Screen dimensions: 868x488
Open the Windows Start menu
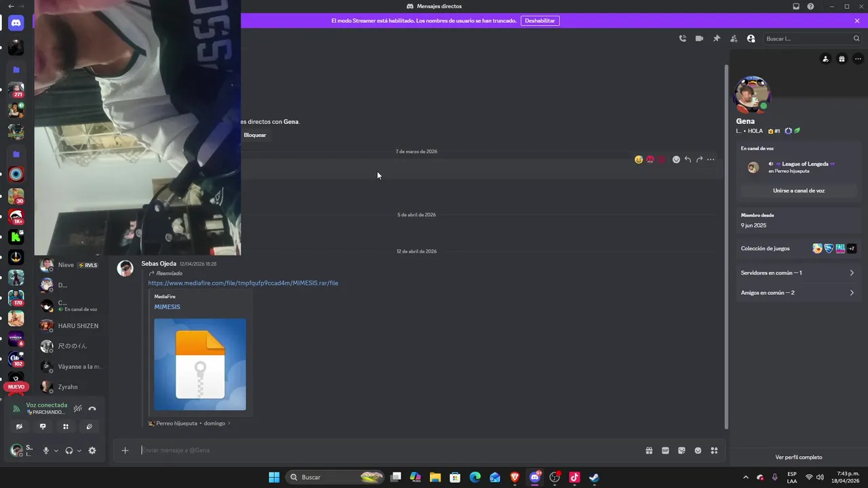click(274, 477)
